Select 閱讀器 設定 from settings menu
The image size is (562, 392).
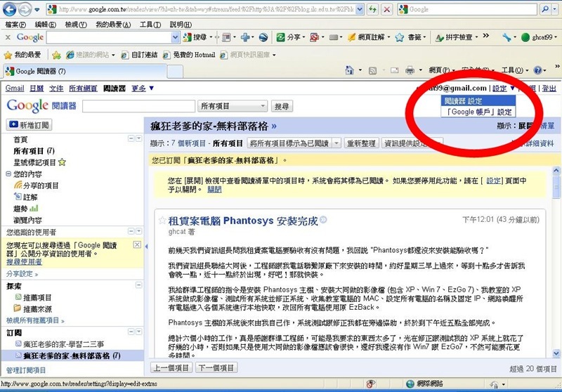[x=478, y=100]
